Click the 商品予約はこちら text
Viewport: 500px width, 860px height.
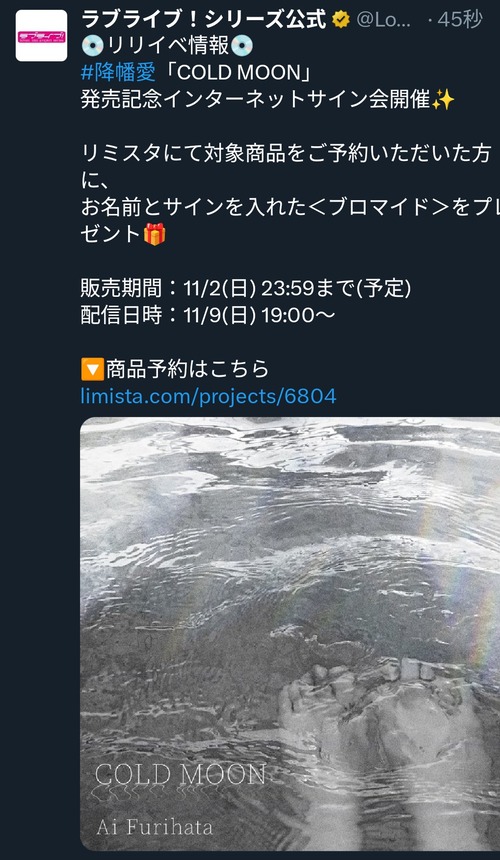pyautogui.click(x=188, y=369)
